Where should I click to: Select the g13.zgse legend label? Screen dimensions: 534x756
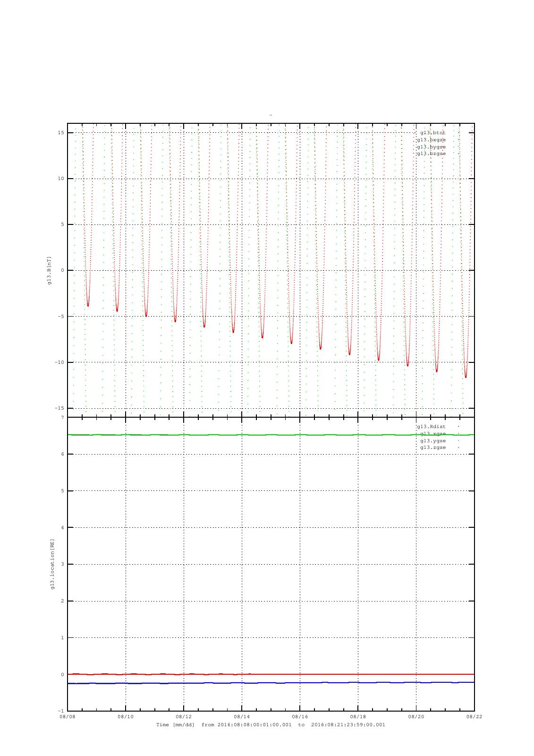pos(433,447)
